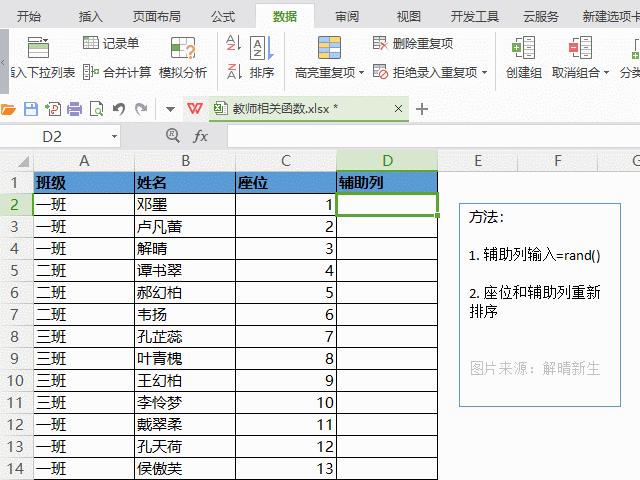Viewport: 640px width, 480px height.
Task: Click the WPS home logo icon
Action: pos(195,109)
